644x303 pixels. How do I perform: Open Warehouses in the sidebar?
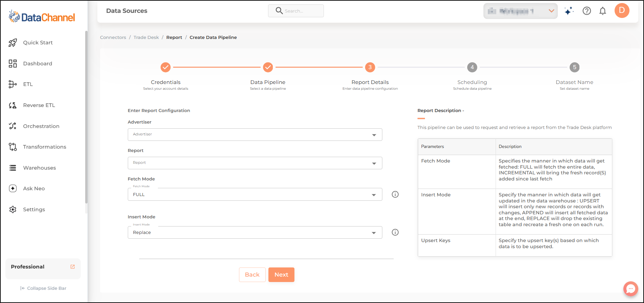click(x=40, y=168)
